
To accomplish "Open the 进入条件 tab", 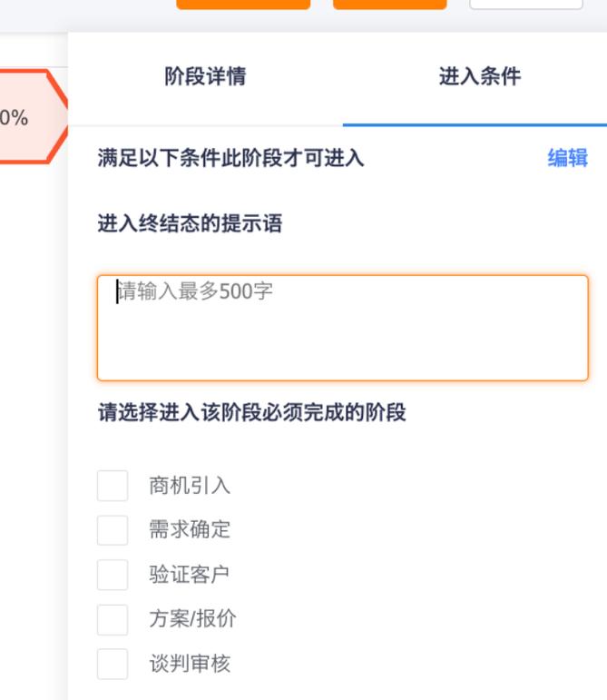I will pyautogui.click(x=479, y=76).
